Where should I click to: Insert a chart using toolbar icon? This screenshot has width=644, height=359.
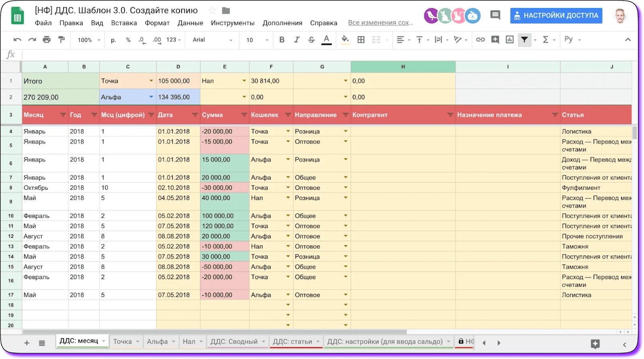(x=510, y=39)
